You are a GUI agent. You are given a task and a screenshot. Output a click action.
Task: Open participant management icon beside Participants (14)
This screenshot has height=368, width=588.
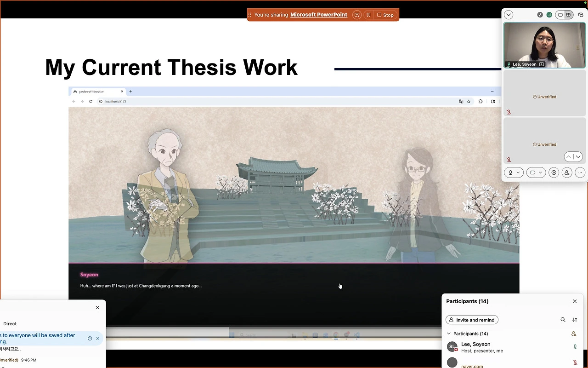click(x=574, y=333)
